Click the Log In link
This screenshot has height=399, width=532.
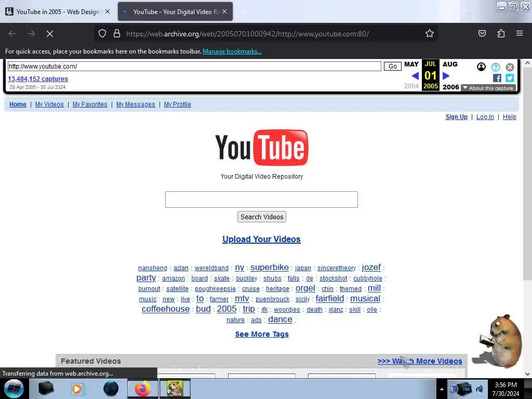pyautogui.click(x=485, y=117)
